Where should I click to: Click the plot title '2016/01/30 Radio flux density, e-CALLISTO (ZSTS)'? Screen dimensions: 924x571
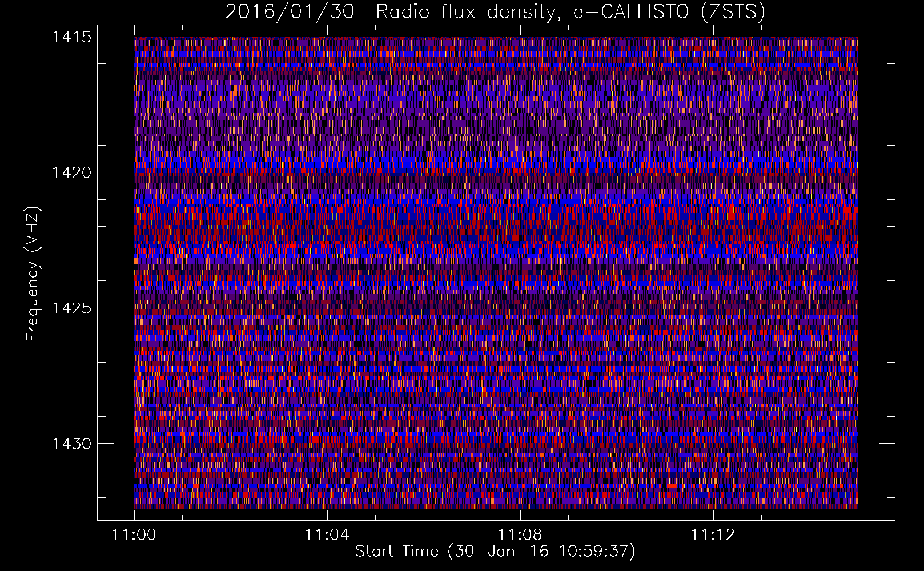click(x=495, y=12)
